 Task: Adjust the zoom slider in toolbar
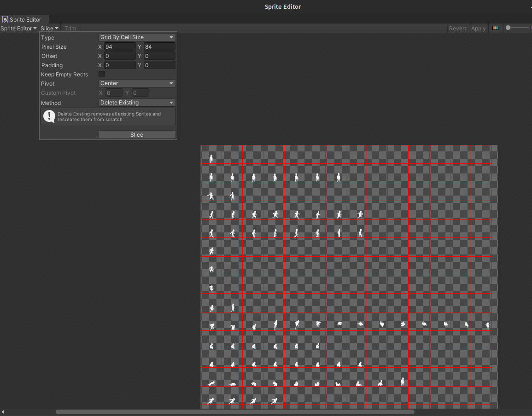tap(518, 28)
